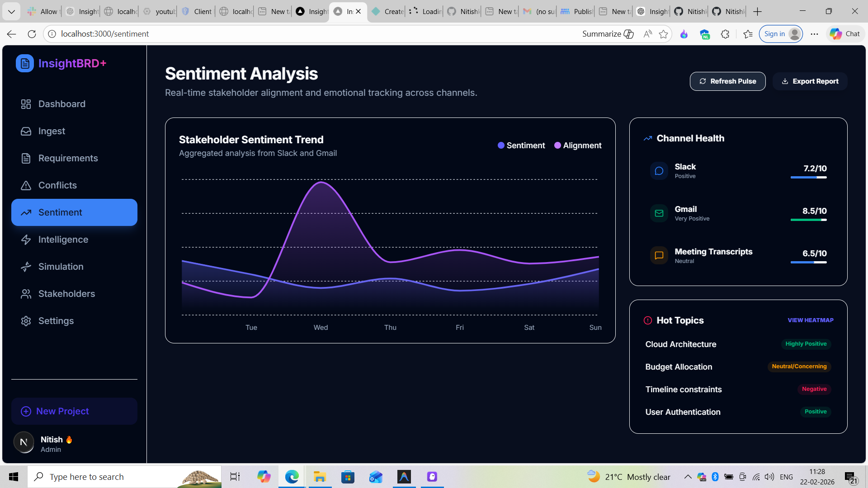Expand hidden icons in the system tray
The image size is (868, 488).
tap(687, 477)
